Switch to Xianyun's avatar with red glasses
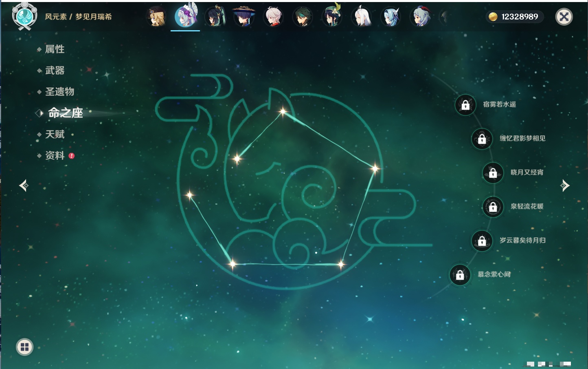The image size is (588, 369). pyautogui.click(x=215, y=17)
